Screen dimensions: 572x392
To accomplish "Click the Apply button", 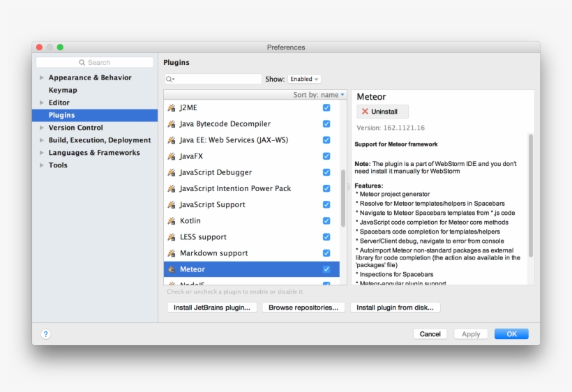I will [471, 334].
